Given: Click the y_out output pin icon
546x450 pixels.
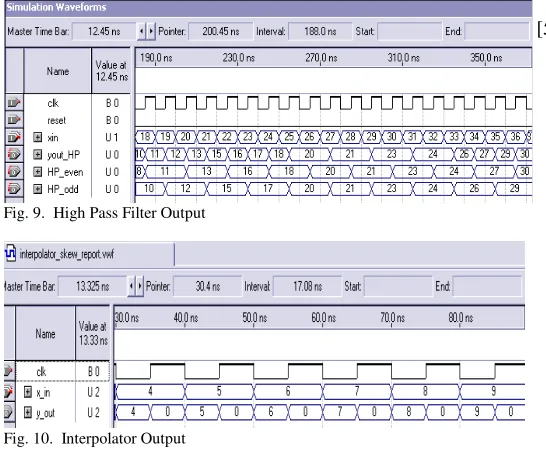Looking at the screenshot, I should [8, 413].
